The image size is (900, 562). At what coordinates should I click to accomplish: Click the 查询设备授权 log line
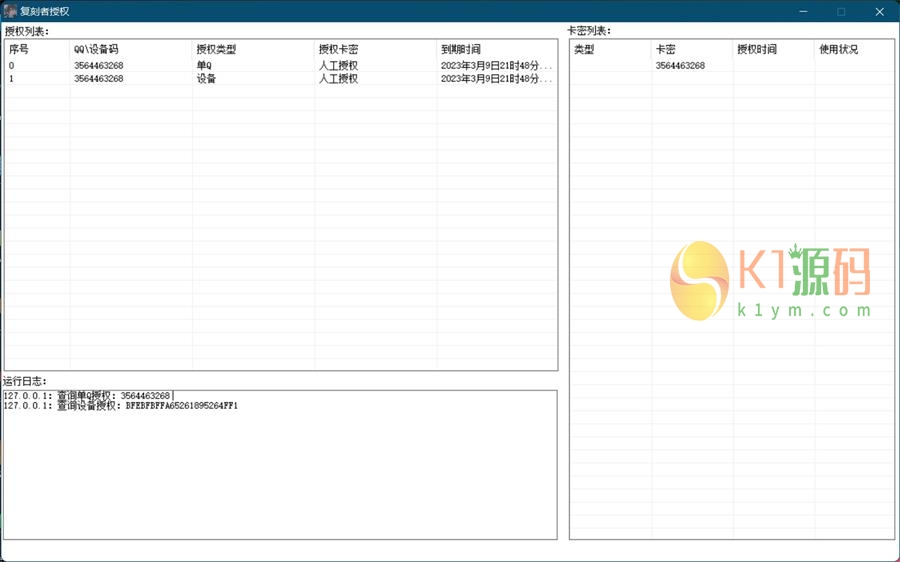(x=120, y=406)
